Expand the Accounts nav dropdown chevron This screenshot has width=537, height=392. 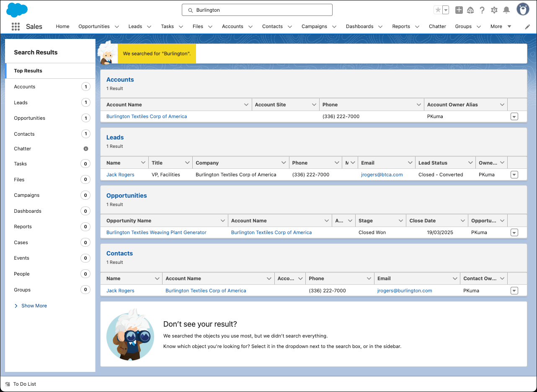click(250, 26)
